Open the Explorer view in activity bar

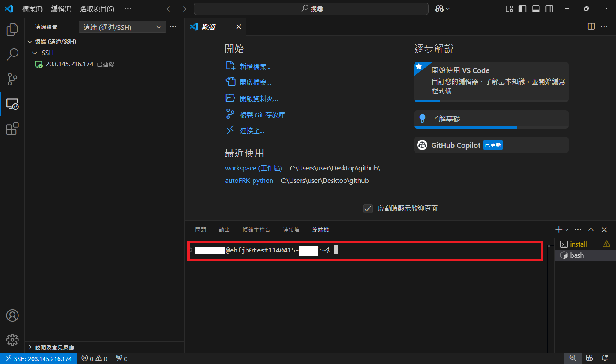click(x=12, y=29)
